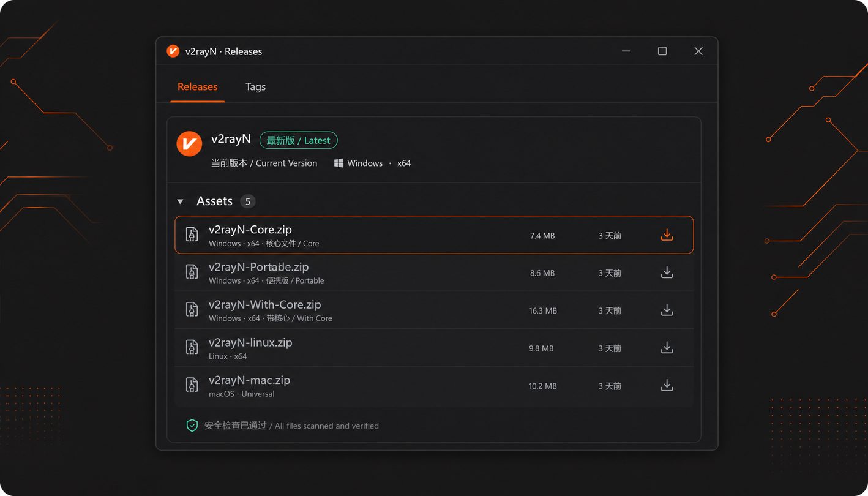
Task: Click the Linux · x64 description text
Action: 228,356
